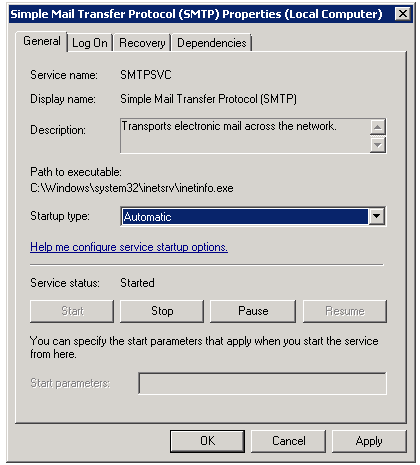Click the dialog title bar
This screenshot has height=465, width=420.
[200, 14]
